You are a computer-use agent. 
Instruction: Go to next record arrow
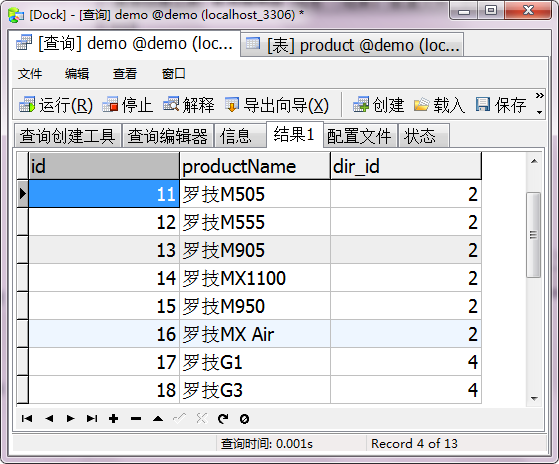pos(71,418)
